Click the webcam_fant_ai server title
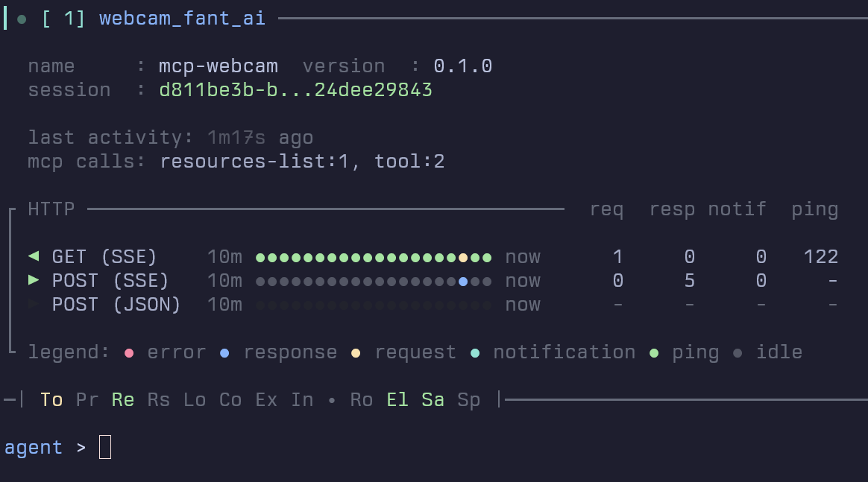Image resolution: width=868 pixels, height=482 pixels. [x=182, y=19]
